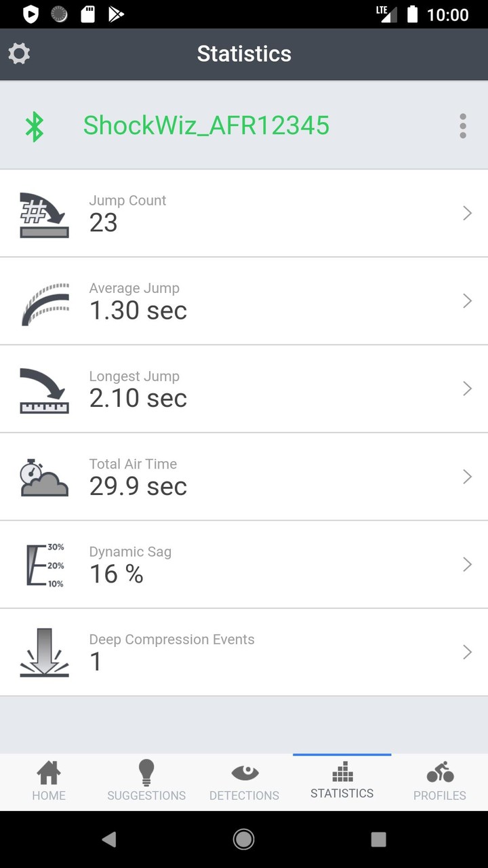Tap the Average Jump arc icon
The width and height of the screenshot is (488, 868).
pos(45,302)
